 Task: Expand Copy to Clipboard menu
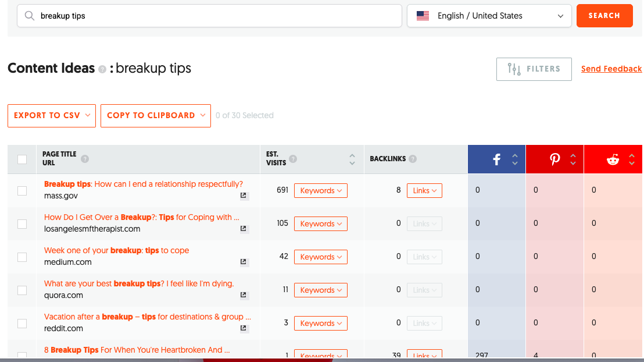pyautogui.click(x=156, y=116)
